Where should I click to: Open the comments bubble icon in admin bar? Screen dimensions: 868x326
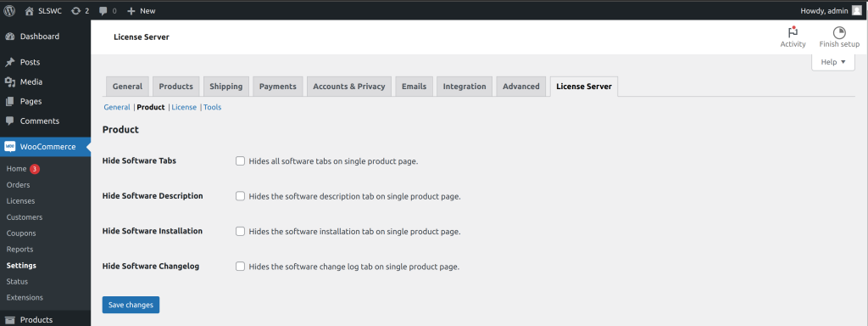pyautogui.click(x=103, y=10)
